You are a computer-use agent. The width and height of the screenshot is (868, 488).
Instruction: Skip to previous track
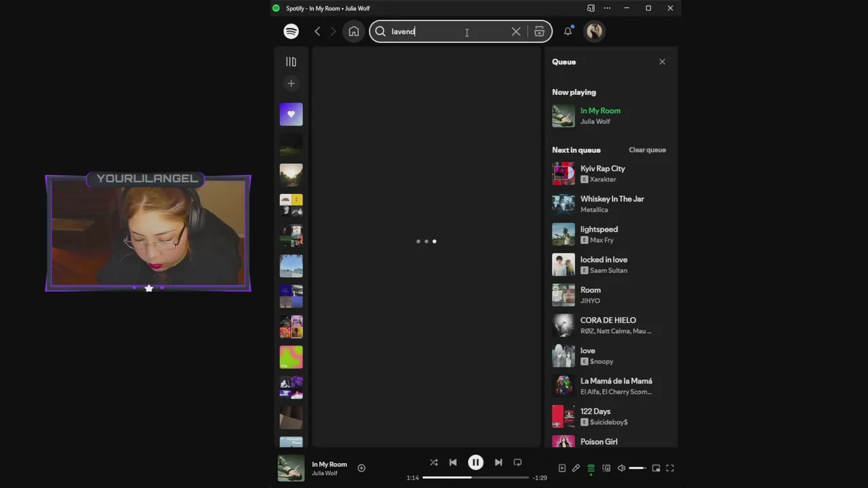pos(453,462)
